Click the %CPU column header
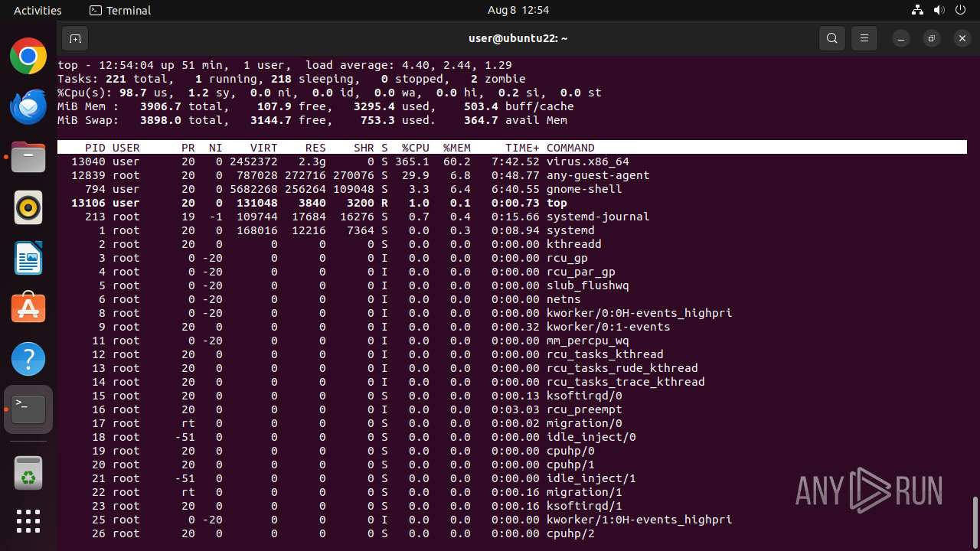980x551 pixels. (416, 148)
